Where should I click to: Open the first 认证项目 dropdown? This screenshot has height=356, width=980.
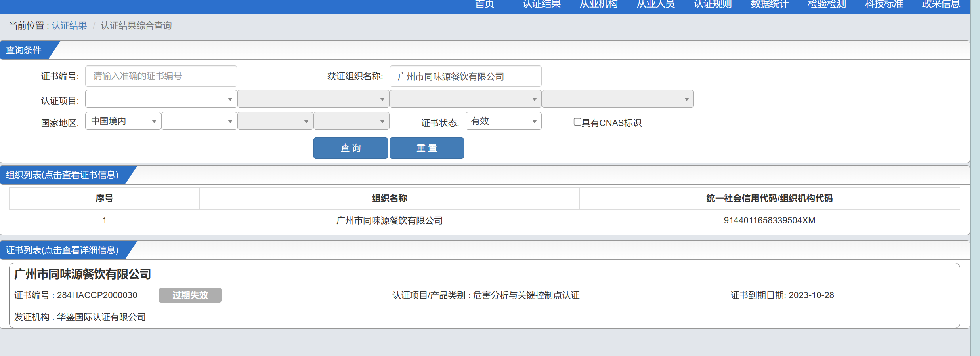click(161, 99)
